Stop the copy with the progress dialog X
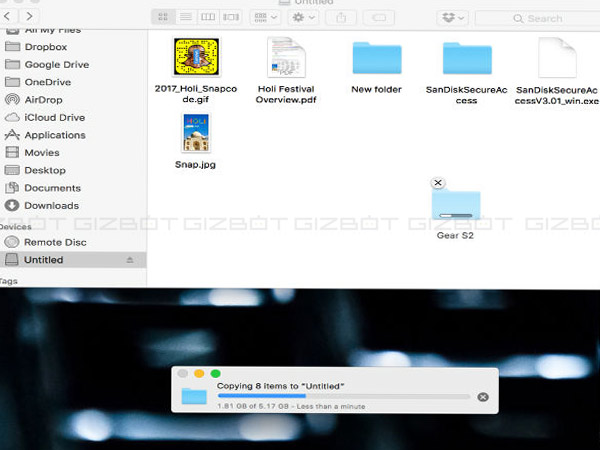 coord(483,397)
